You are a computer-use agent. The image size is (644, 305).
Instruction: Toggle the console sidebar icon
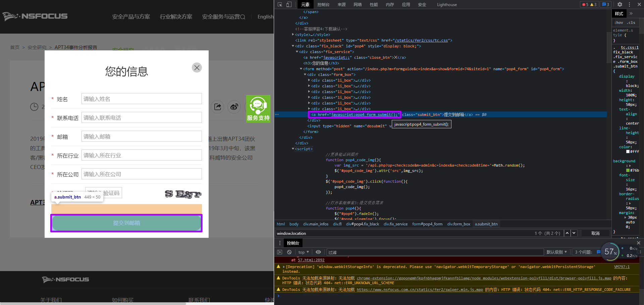pos(280,252)
